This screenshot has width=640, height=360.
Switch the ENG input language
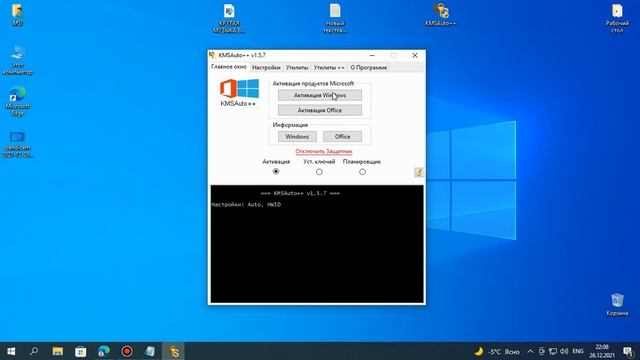578,351
